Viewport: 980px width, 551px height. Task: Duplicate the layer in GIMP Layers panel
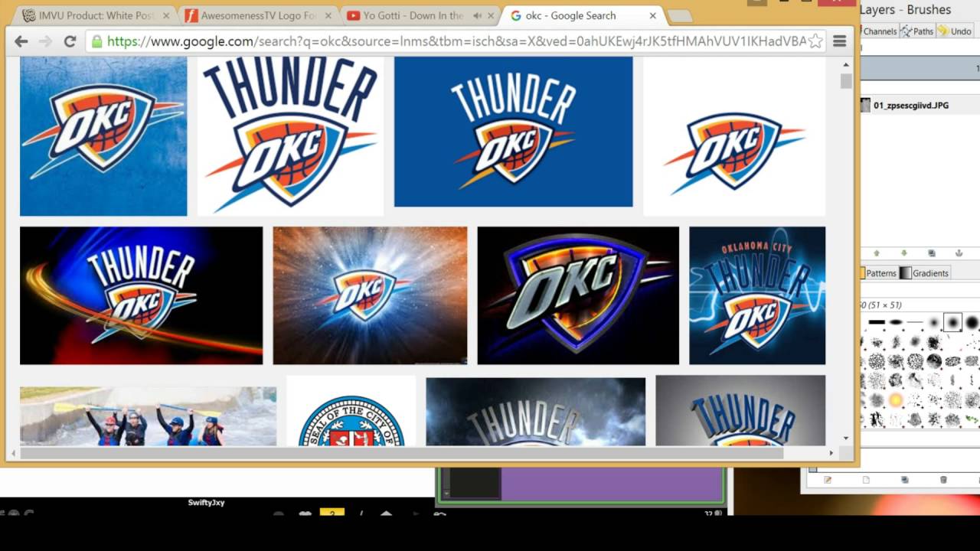point(932,253)
